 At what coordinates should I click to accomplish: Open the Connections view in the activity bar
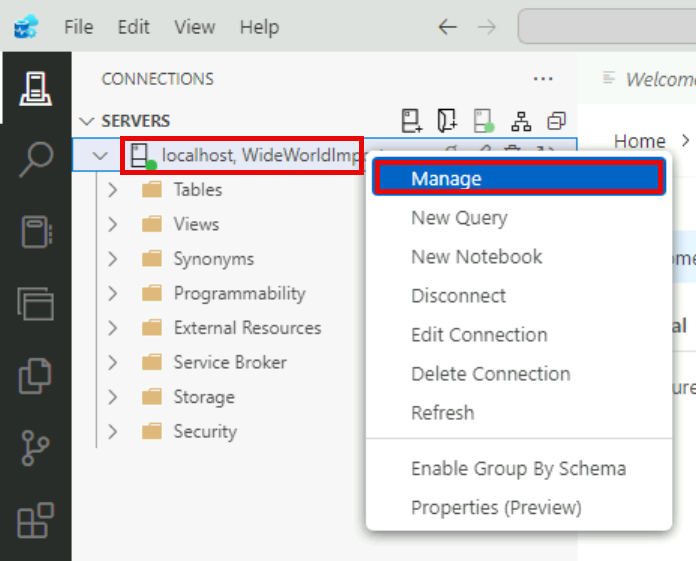[35, 88]
